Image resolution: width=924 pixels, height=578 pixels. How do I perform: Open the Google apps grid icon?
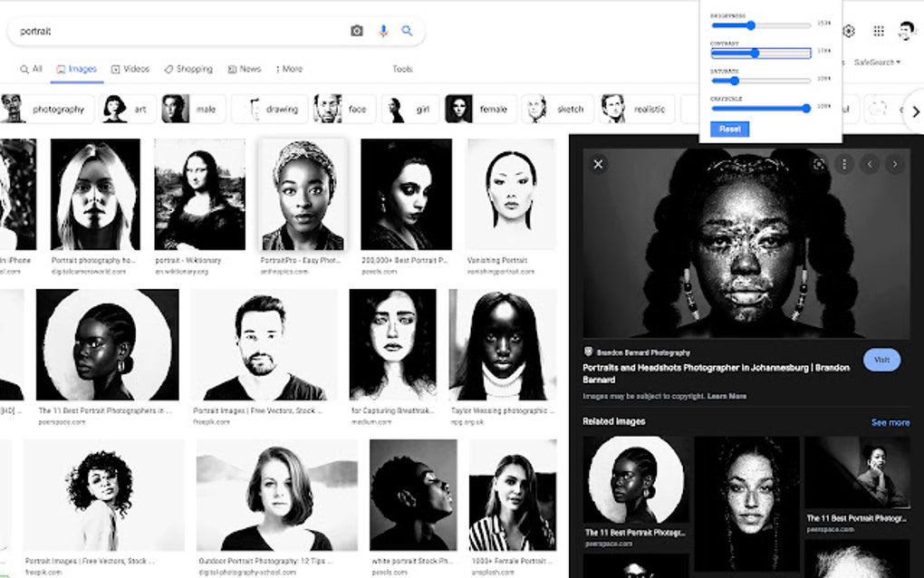878,30
